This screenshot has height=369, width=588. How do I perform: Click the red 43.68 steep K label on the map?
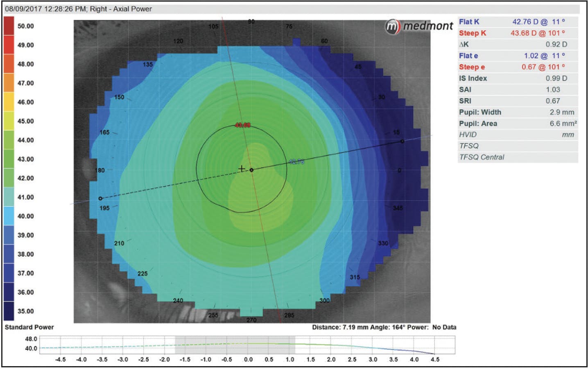[x=242, y=125]
